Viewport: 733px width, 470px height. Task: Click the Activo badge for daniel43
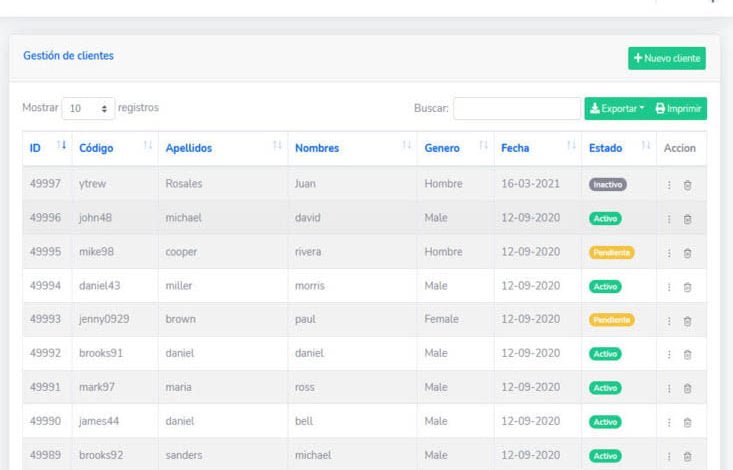tap(605, 286)
